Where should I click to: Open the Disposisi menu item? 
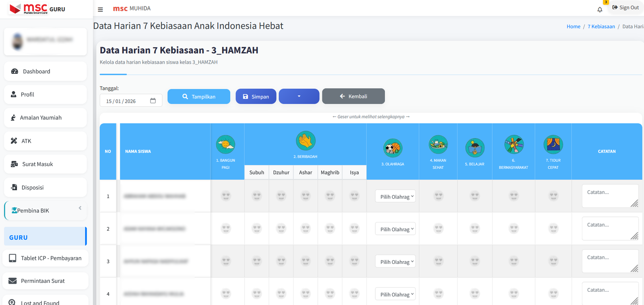(x=45, y=187)
